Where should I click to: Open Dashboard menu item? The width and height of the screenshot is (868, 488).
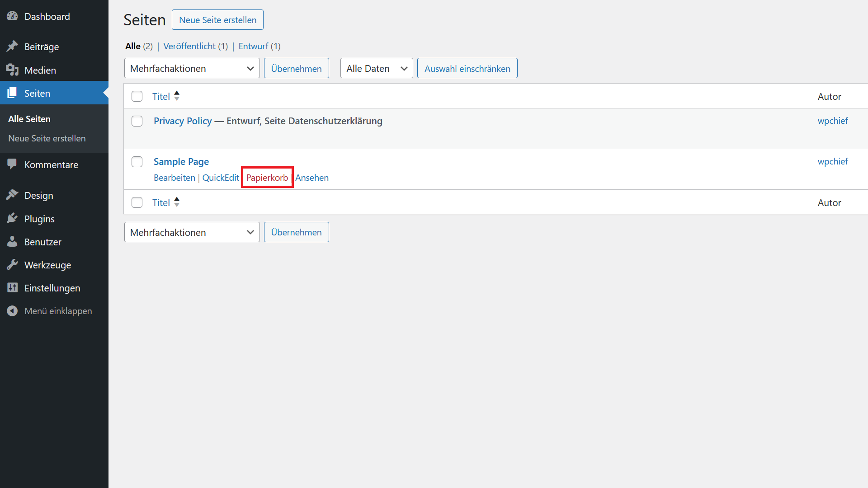pos(54,16)
